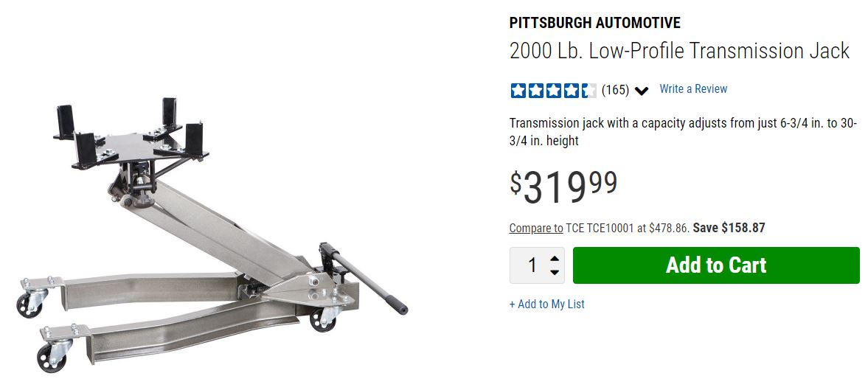868x390 pixels.
Task: Focus the quantity input showing 1
Action: tap(532, 265)
